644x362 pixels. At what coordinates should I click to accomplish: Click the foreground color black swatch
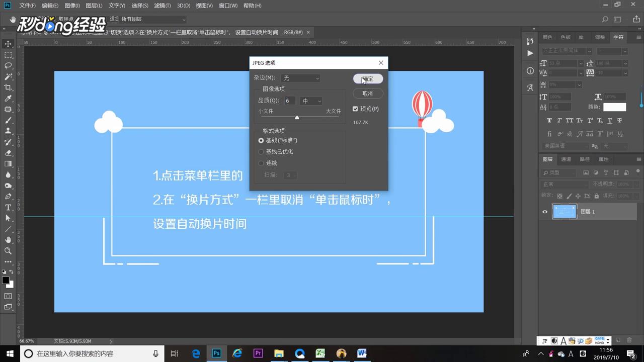click(x=6, y=280)
